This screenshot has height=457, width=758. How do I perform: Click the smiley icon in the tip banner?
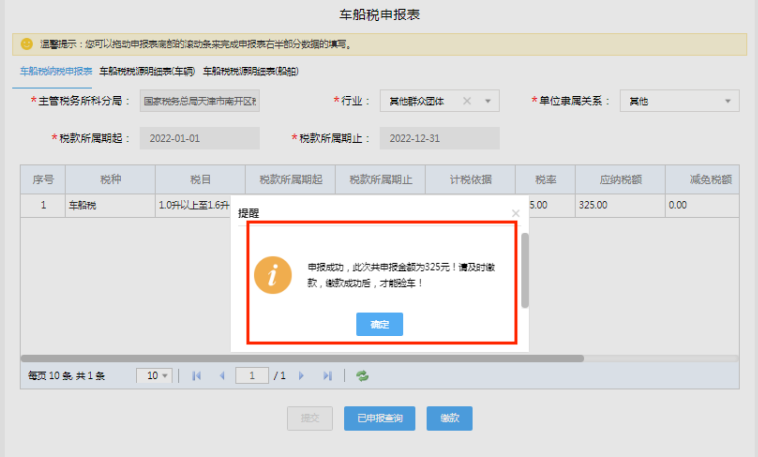pos(27,44)
